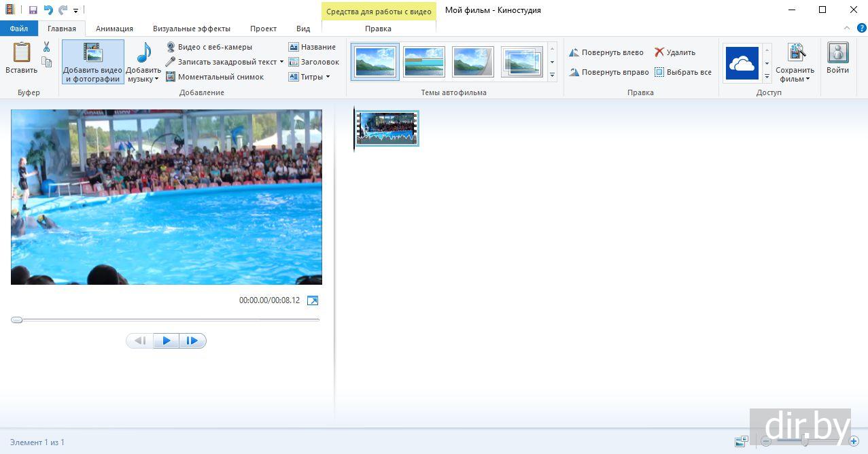The width and height of the screenshot is (868, 454).
Task: Click the OneDrive cloud share icon
Action: (x=742, y=63)
